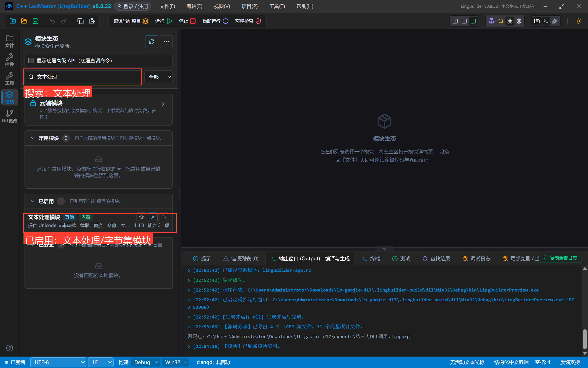Click the yellow magnifier search icon
This screenshot has width=588, height=368.
point(501,21)
